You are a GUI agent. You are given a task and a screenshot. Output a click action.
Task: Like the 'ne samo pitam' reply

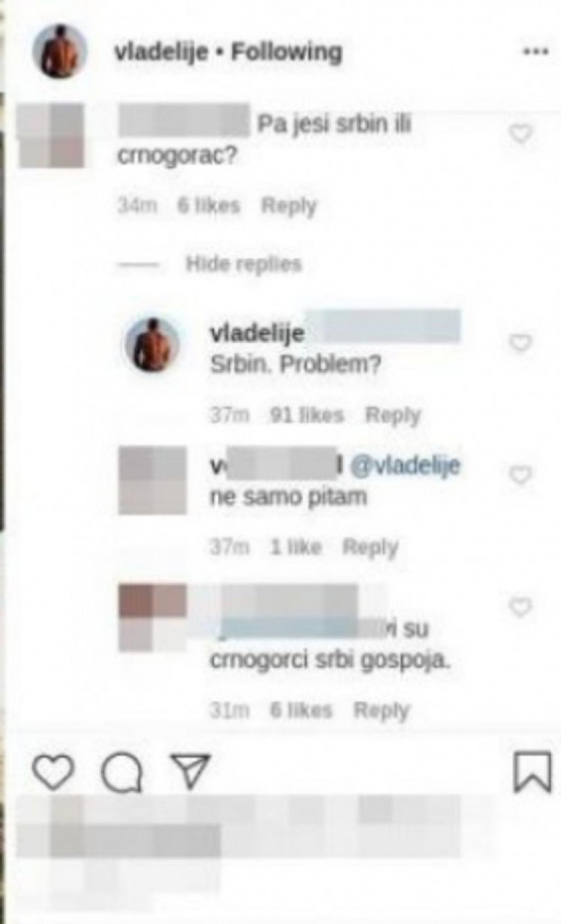click(520, 475)
